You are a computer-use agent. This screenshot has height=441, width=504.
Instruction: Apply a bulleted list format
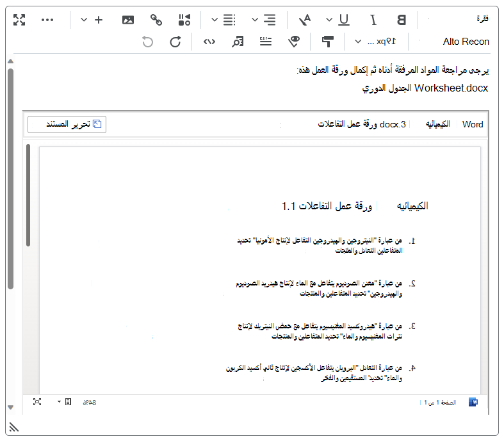[x=229, y=20]
